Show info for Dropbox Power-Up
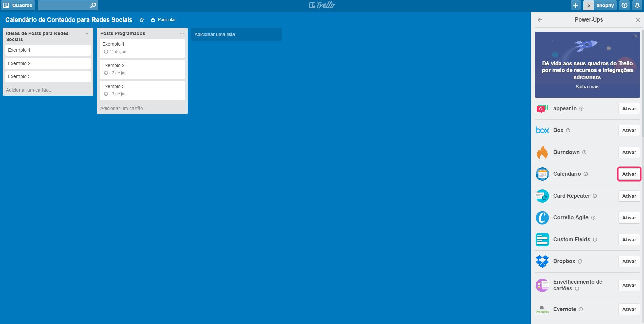The width and height of the screenshot is (644, 324). pyautogui.click(x=580, y=261)
